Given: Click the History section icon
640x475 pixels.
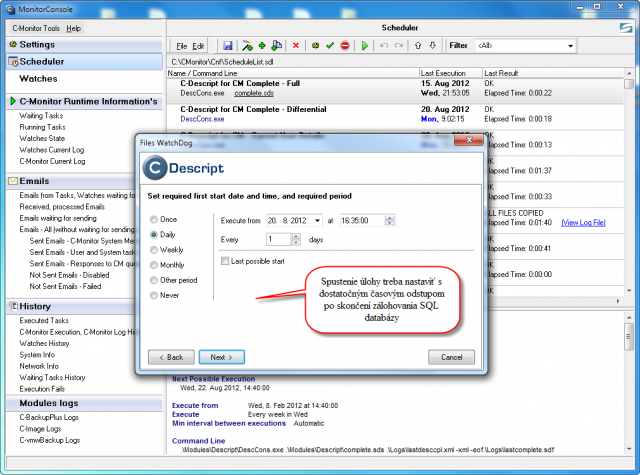Looking at the screenshot, I should point(13,306).
